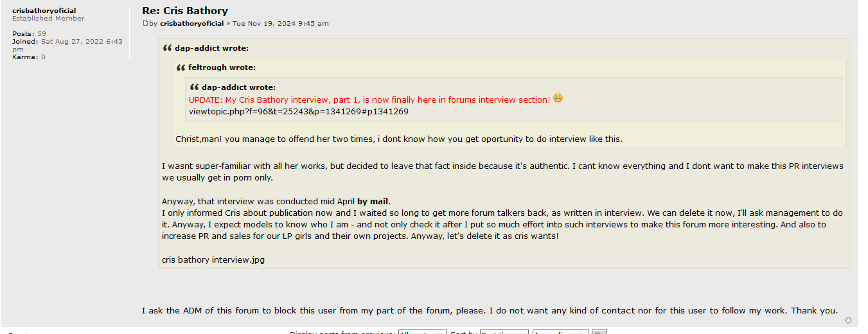Screen dimensions: 868x334
Task: Click the 'Karma: 0' value in the profile
Action: pos(29,57)
